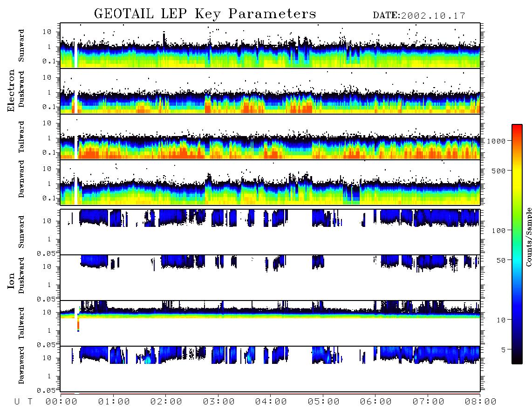The width and height of the screenshot is (532, 410).
Task: Click the rainbow Counts/Sample color bar
Action: [517, 245]
